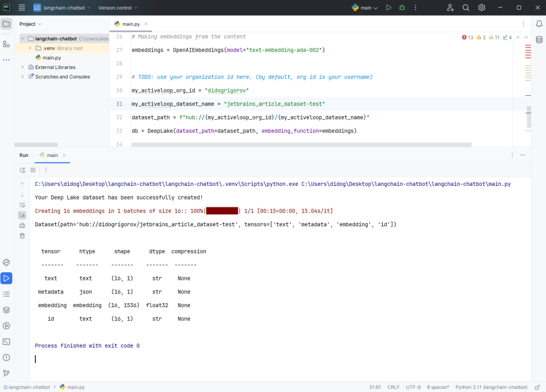Screen dimensions: 546x392
Task: Expand the .venv folder
Action: [x=30, y=48]
